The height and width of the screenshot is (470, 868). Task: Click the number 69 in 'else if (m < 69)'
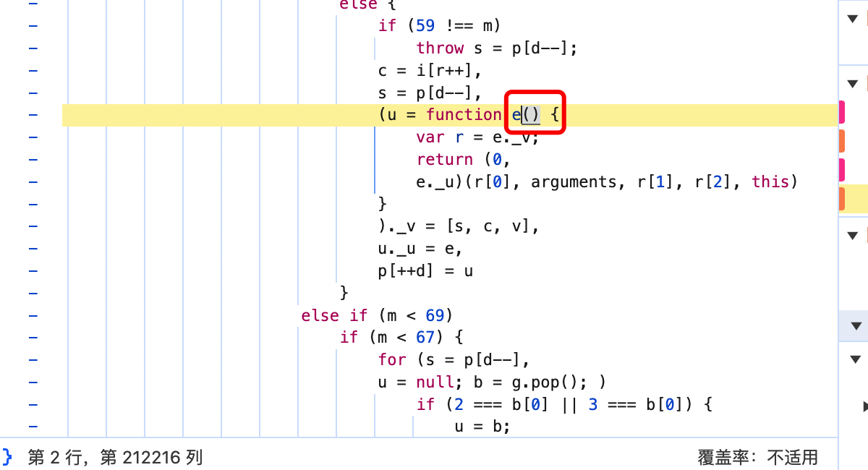pos(435,315)
